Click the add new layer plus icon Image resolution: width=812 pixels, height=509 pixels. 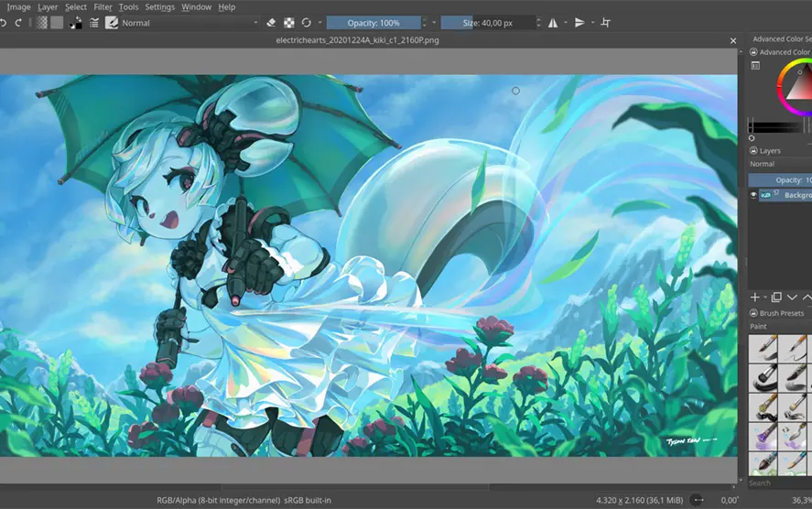click(x=755, y=298)
